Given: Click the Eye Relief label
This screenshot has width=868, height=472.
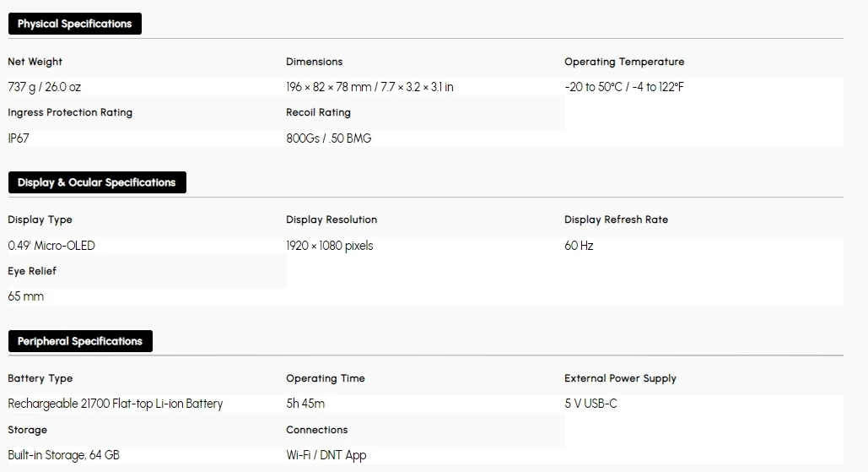Looking at the screenshot, I should point(32,271).
